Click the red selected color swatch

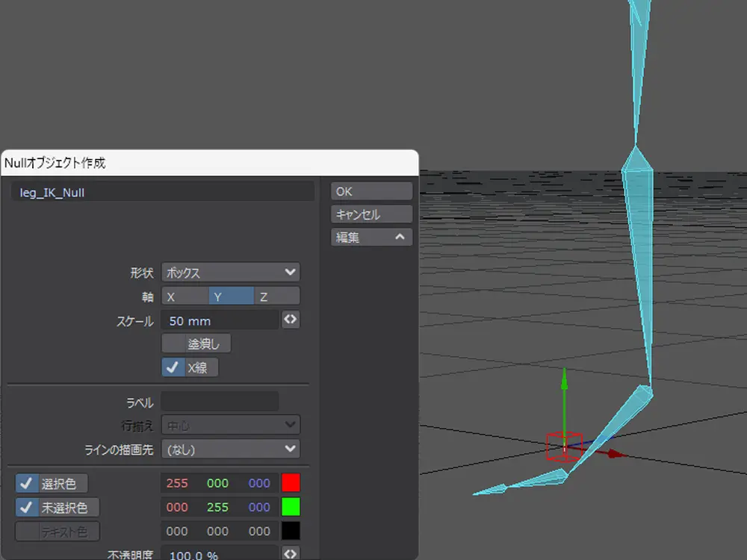[290, 483]
